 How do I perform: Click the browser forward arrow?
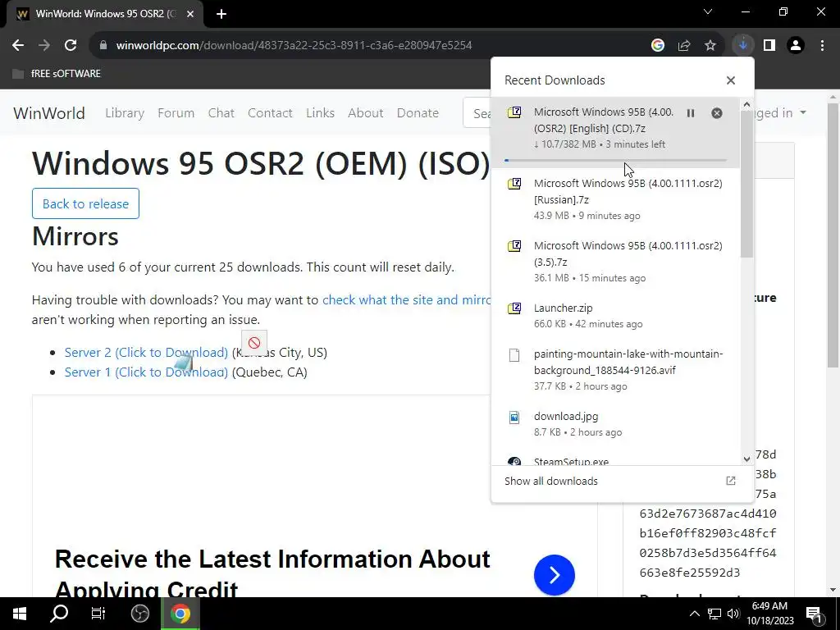point(44,46)
